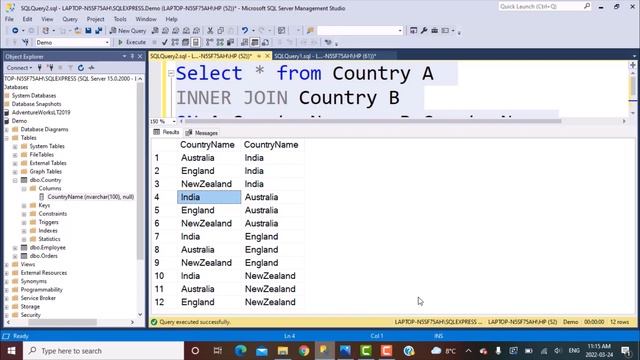Click the Refresh icon in Object Explorer
The height and width of the screenshot is (360, 640).
click(x=81, y=68)
